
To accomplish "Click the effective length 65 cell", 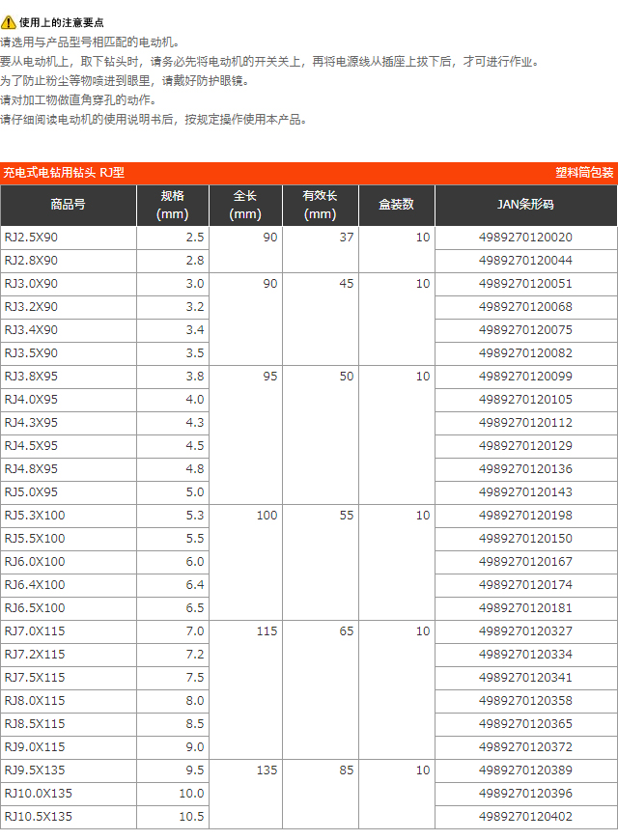I will point(346,631).
